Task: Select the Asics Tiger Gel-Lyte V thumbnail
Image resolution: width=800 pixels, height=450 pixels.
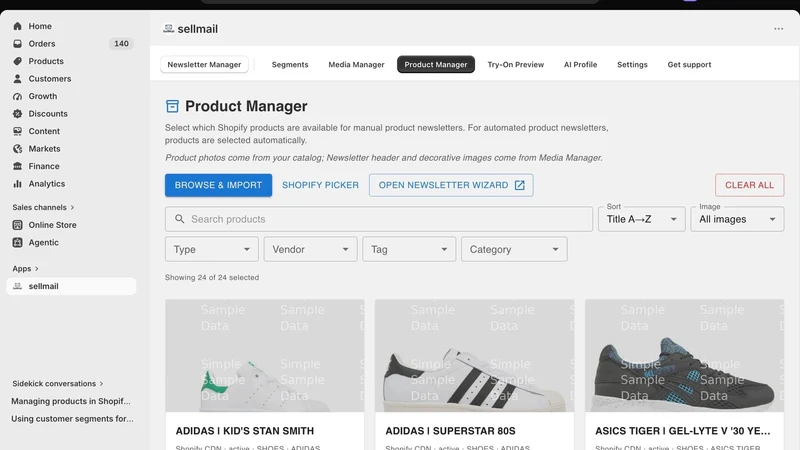Action: coord(684,356)
